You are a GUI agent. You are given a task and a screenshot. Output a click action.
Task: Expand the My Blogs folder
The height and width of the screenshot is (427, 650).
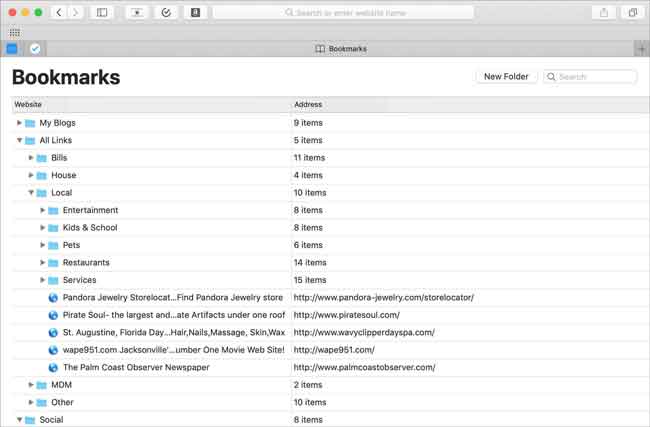click(19, 123)
